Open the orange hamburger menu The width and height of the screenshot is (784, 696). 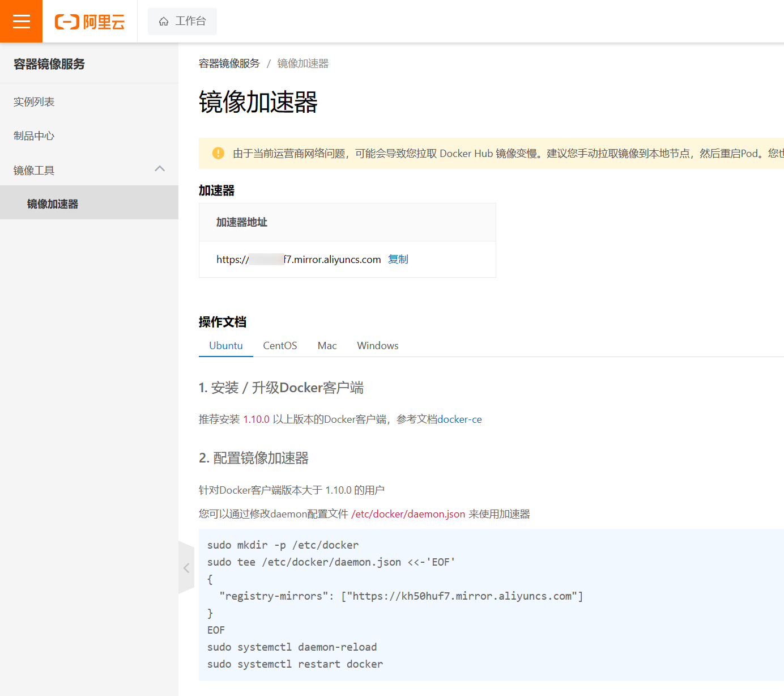[x=21, y=21]
